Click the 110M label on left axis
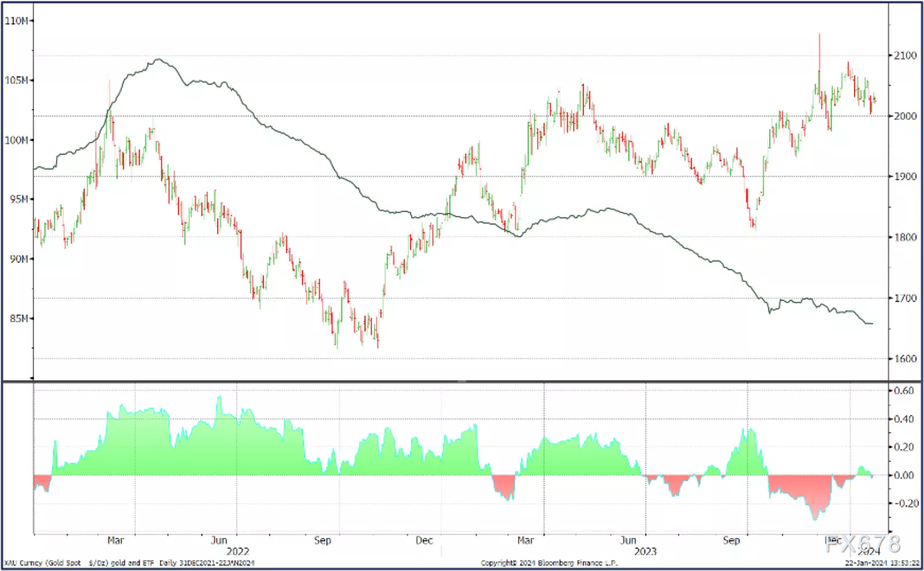The width and height of the screenshot is (924, 571). tap(16, 21)
